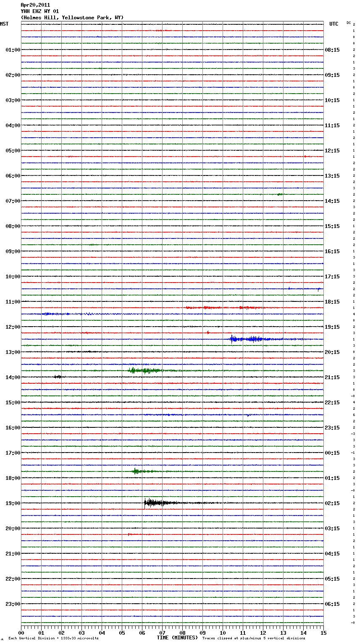Click the Apr20,2011 date label
Screen dimensions: 357x644
point(35,5)
